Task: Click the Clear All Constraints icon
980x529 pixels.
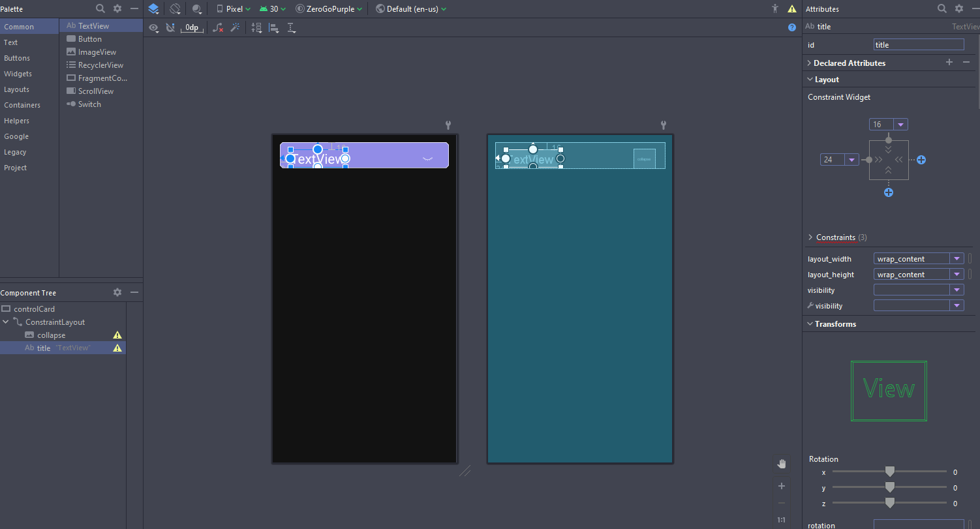Action: 219,28
